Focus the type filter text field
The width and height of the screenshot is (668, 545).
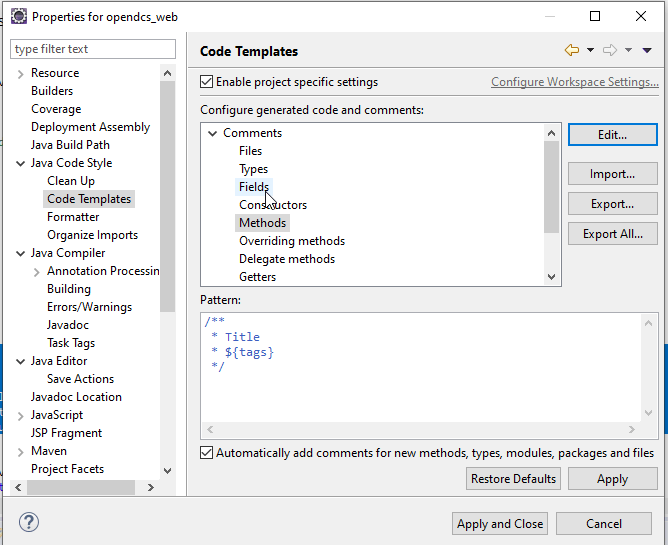pos(93,49)
